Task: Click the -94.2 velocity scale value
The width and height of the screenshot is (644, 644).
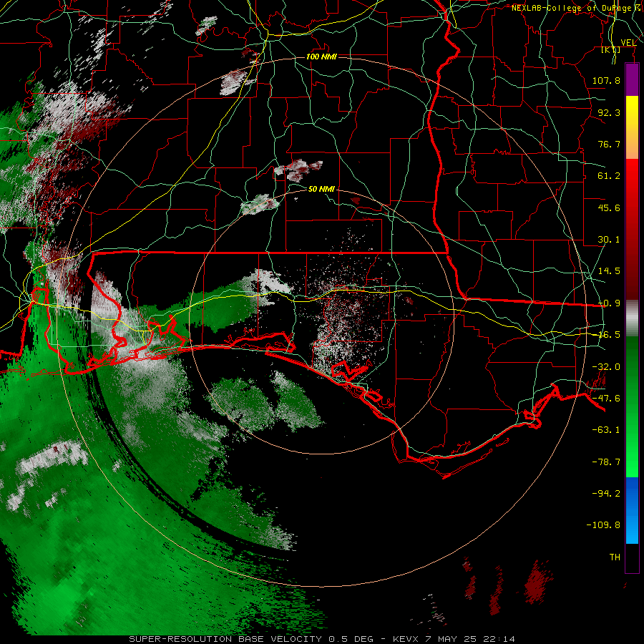Action: [x=606, y=494]
